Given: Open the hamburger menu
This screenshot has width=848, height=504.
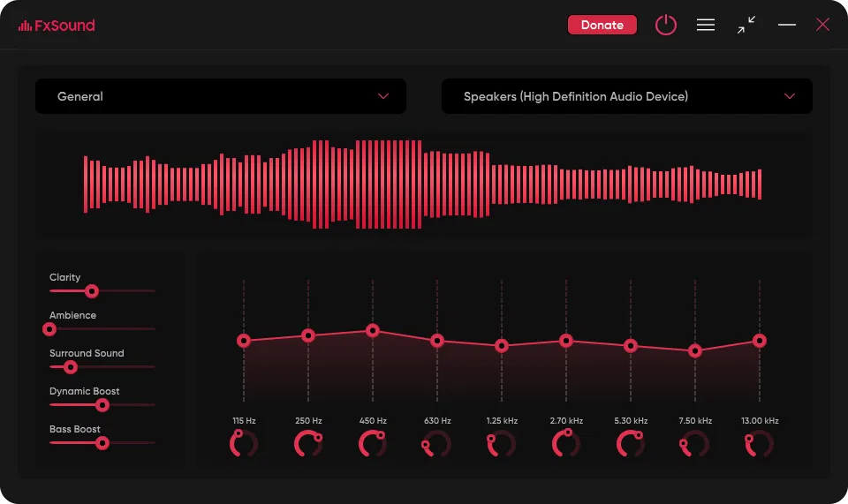Looking at the screenshot, I should point(705,25).
